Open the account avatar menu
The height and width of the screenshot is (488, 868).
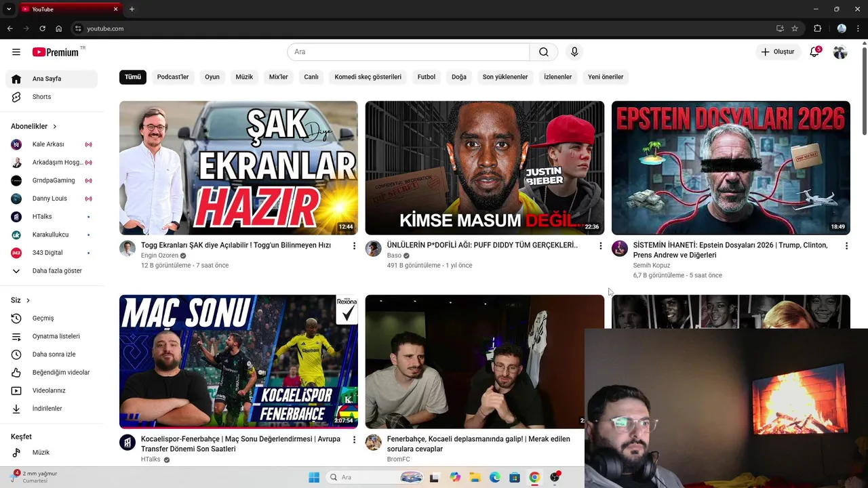840,52
